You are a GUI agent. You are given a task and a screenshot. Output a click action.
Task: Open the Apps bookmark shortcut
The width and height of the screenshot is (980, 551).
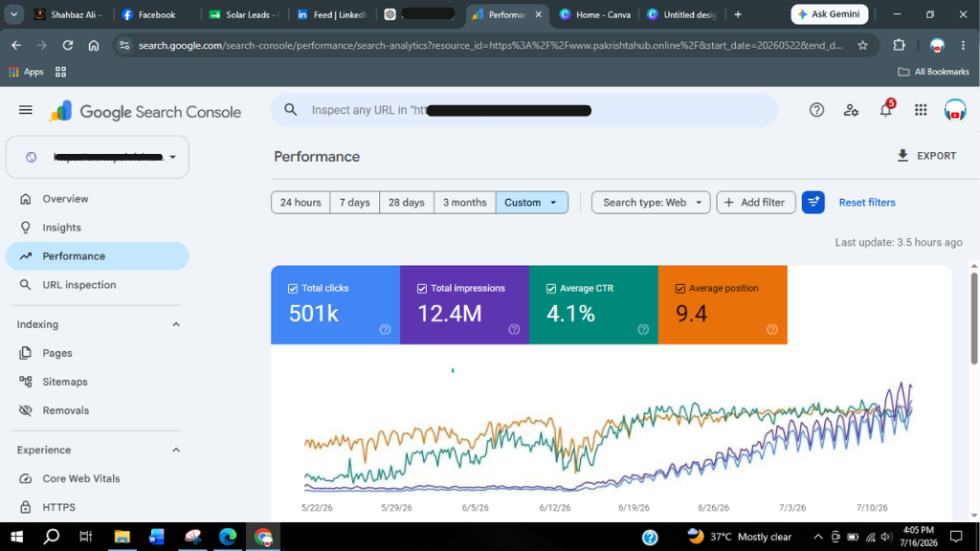(x=26, y=72)
